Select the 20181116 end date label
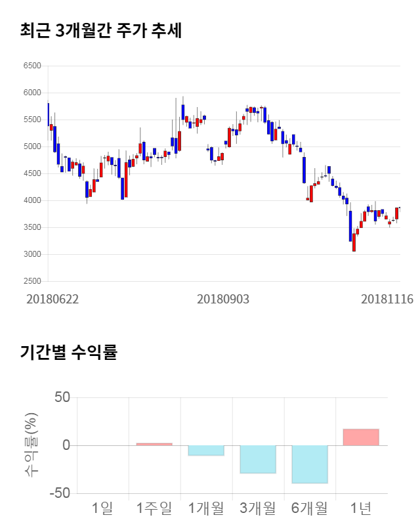Image resolution: width=420 pixels, height=532 pixels. click(x=387, y=299)
